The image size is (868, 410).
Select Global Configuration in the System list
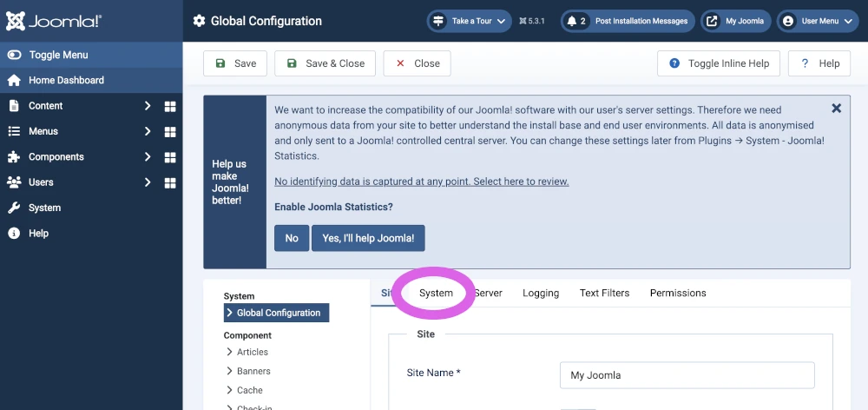point(276,313)
